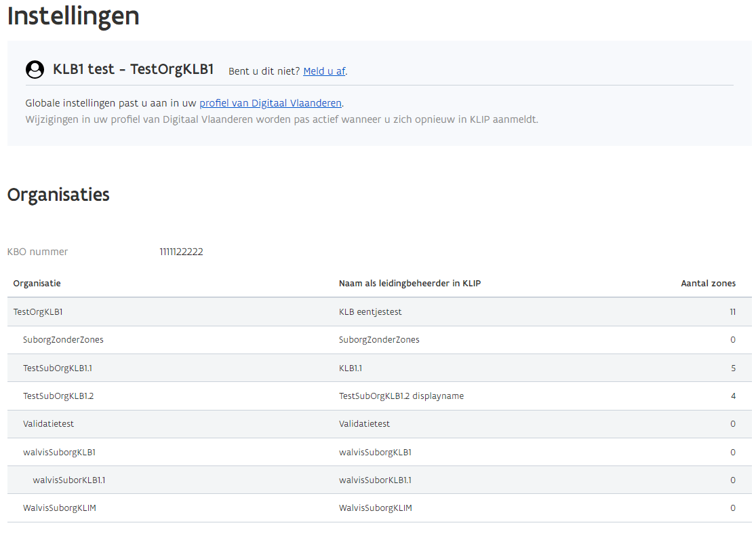Open the SuborgZonderZones organisation
The width and height of the screenshot is (756, 534).
(64, 339)
